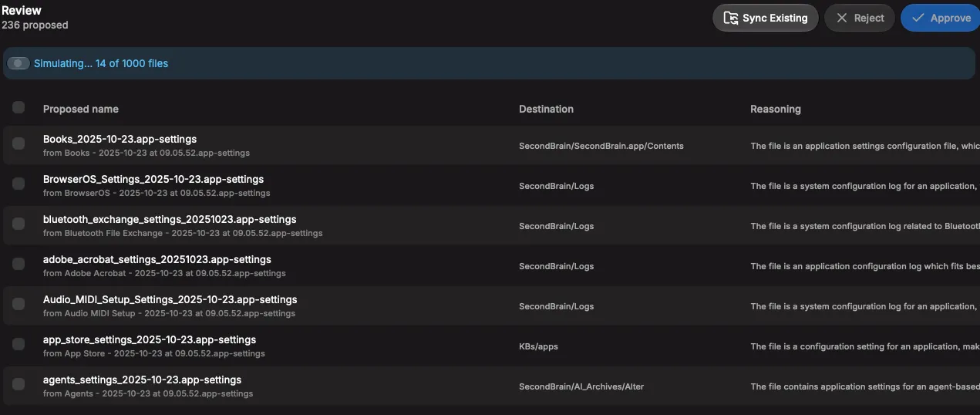This screenshot has width=980, height=415.
Task: Click reasoning text in the app_store_settings row
Action: [864, 346]
